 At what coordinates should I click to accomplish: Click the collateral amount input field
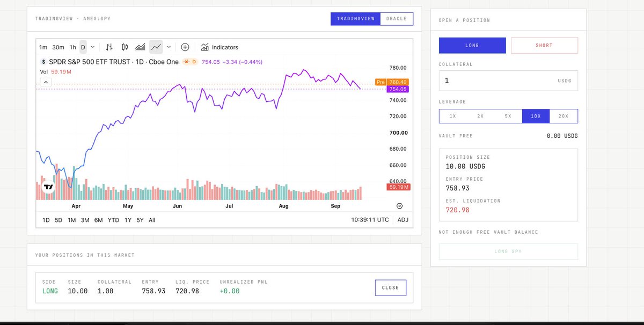point(508,80)
